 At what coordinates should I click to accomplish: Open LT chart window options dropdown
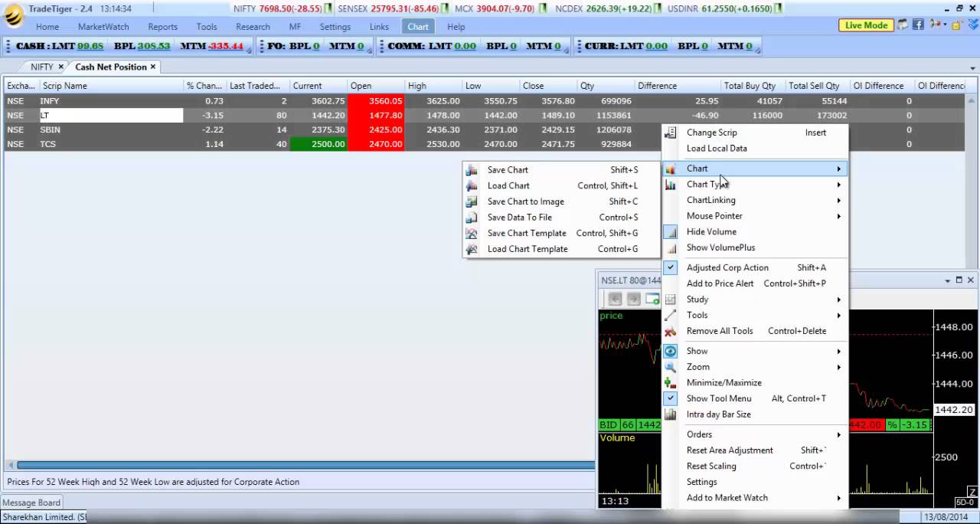click(948, 280)
